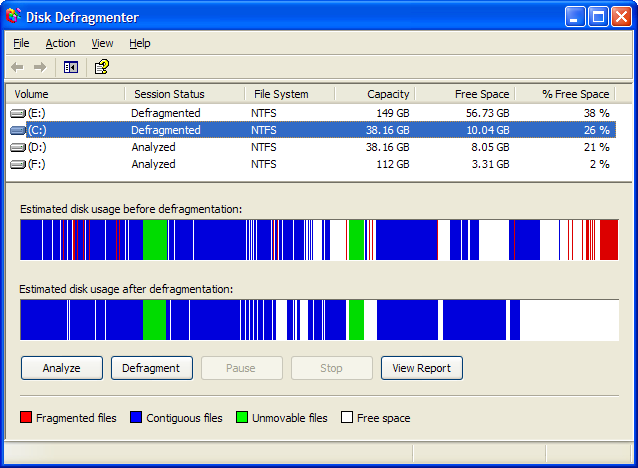Viewport: 638px width, 468px height.
Task: Click the Analyze button
Action: coord(62,368)
